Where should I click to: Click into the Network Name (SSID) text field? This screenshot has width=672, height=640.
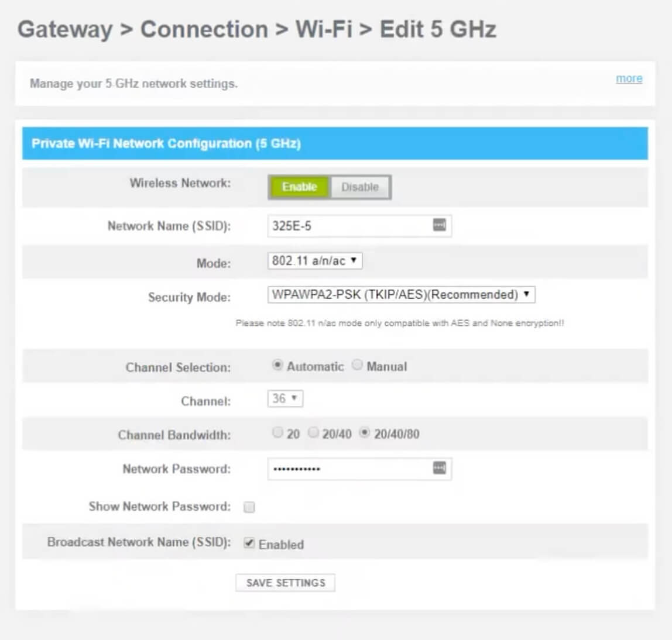coord(348,226)
